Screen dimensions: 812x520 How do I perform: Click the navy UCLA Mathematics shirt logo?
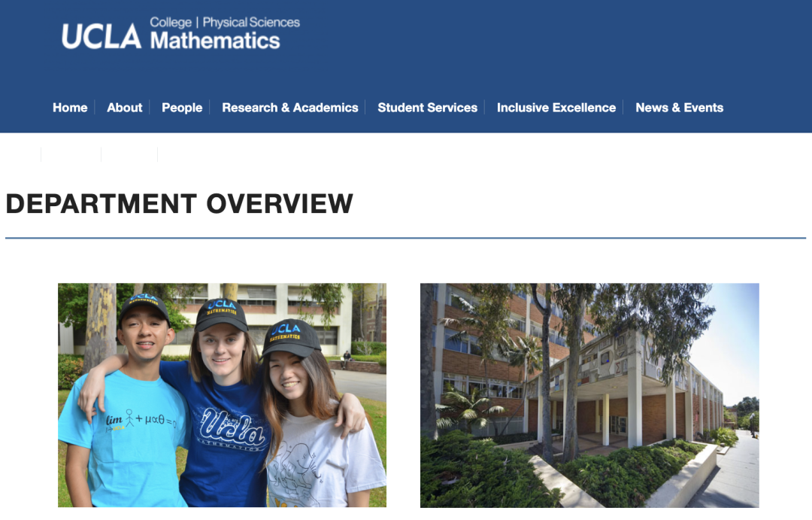[232, 430]
